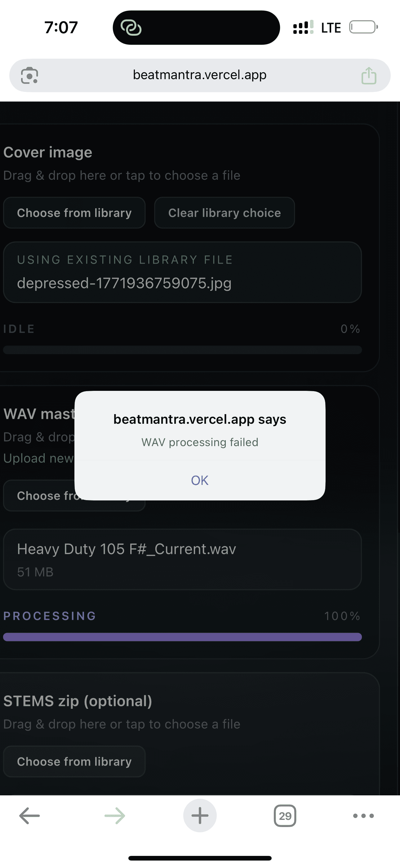Tap the browser forward arrow
Image resolution: width=400 pixels, height=868 pixels.
(x=115, y=816)
